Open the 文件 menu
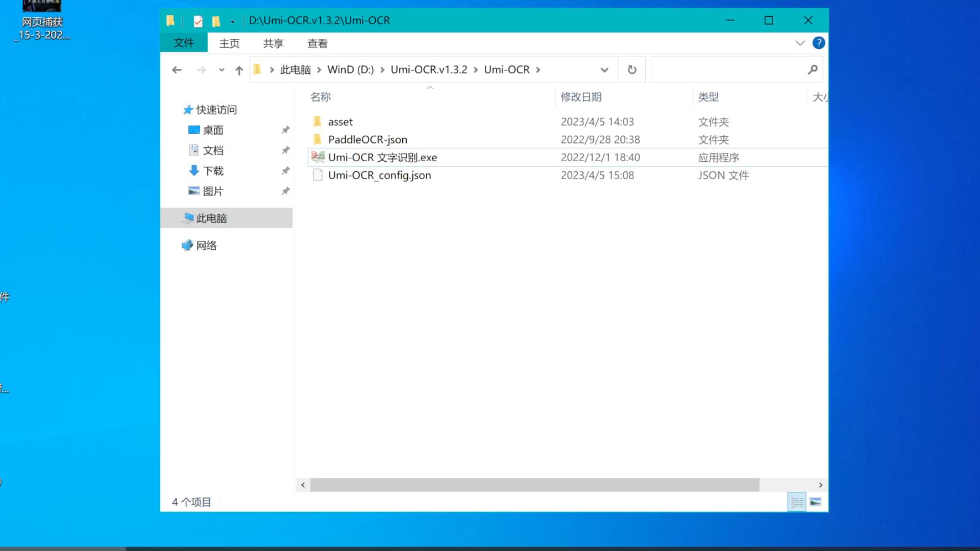The image size is (980, 551). pos(184,43)
